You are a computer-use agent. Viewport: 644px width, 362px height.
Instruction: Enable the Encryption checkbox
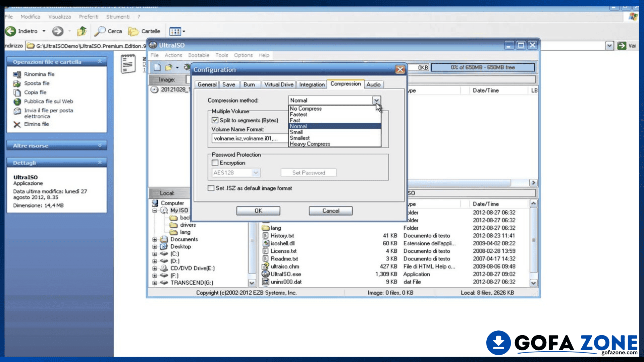click(215, 163)
